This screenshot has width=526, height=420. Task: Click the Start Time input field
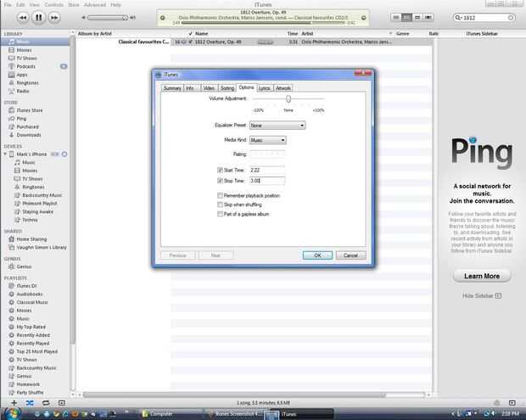(267, 170)
